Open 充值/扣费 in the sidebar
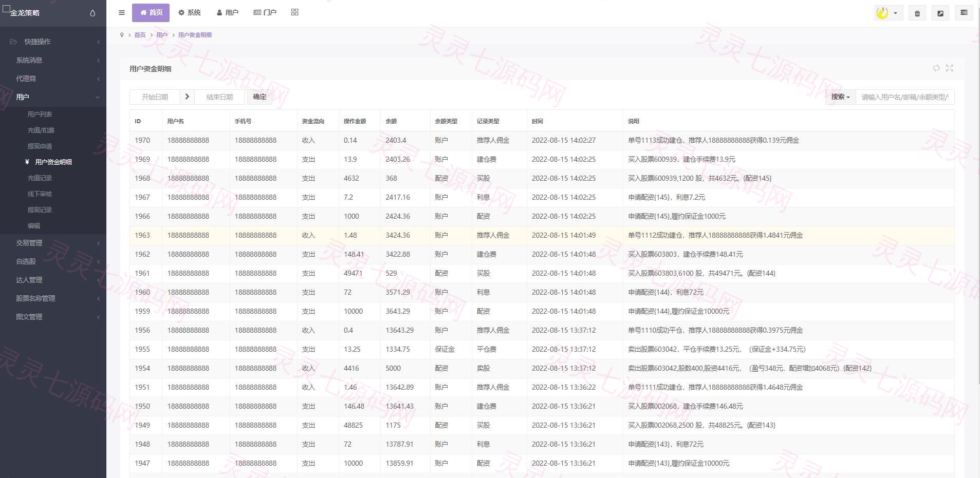The height and width of the screenshot is (478, 980). coord(41,130)
